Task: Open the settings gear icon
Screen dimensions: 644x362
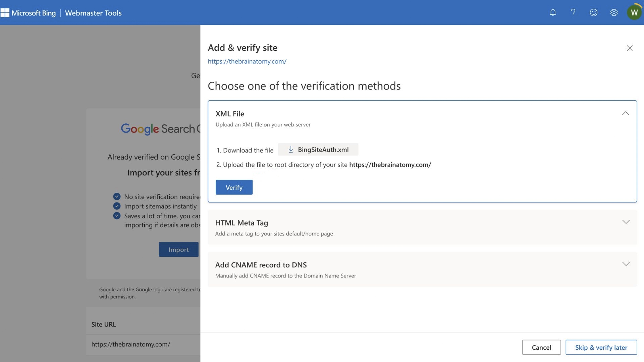Action: coord(614,13)
